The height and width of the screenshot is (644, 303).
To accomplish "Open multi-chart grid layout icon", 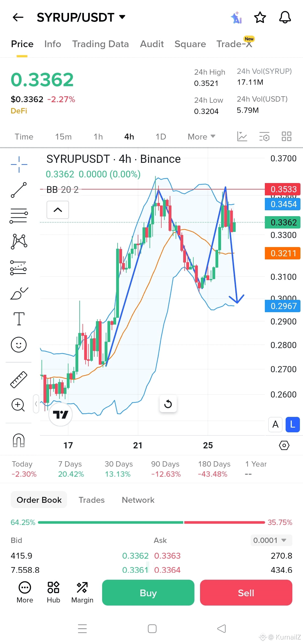I will 286,136.
